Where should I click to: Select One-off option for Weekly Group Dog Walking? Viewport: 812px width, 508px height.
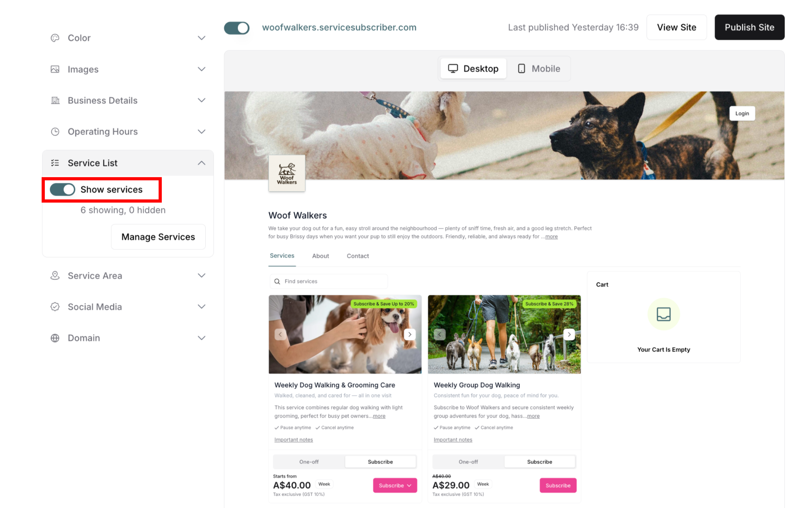click(x=468, y=462)
